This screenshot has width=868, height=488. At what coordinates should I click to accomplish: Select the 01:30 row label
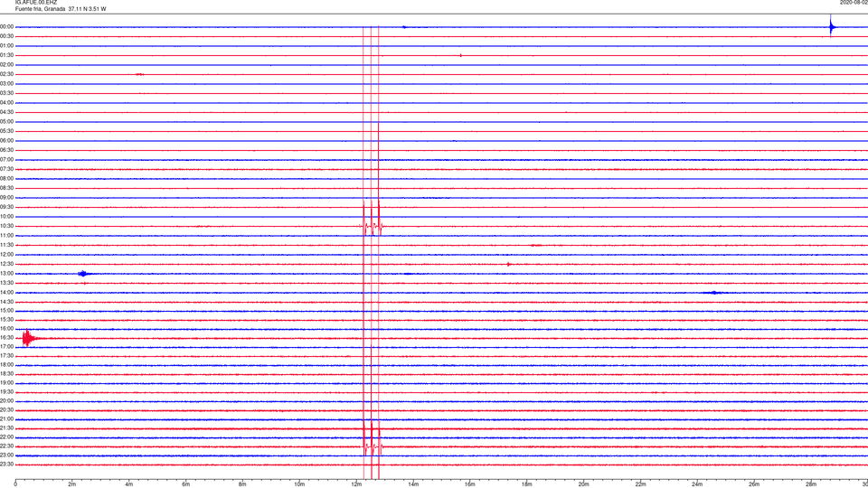tap(6, 55)
